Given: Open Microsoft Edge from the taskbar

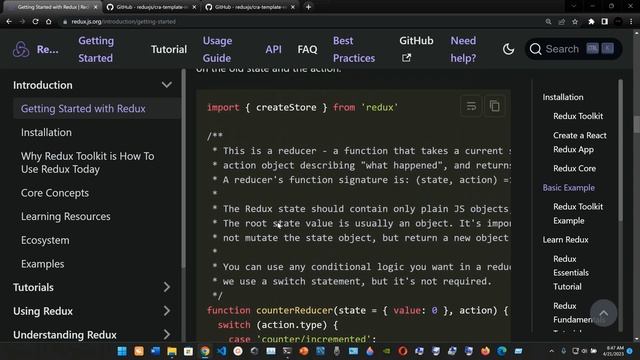Looking at the screenshot, I should tap(502, 351).
